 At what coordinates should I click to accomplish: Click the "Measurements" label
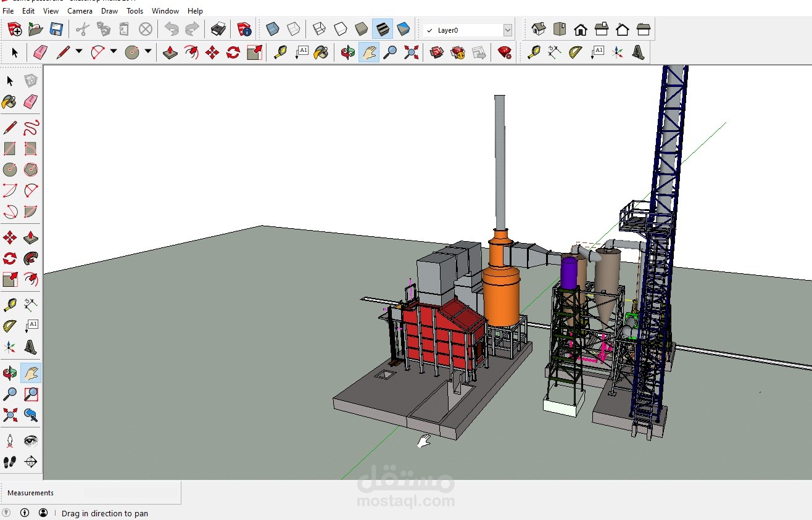point(30,493)
